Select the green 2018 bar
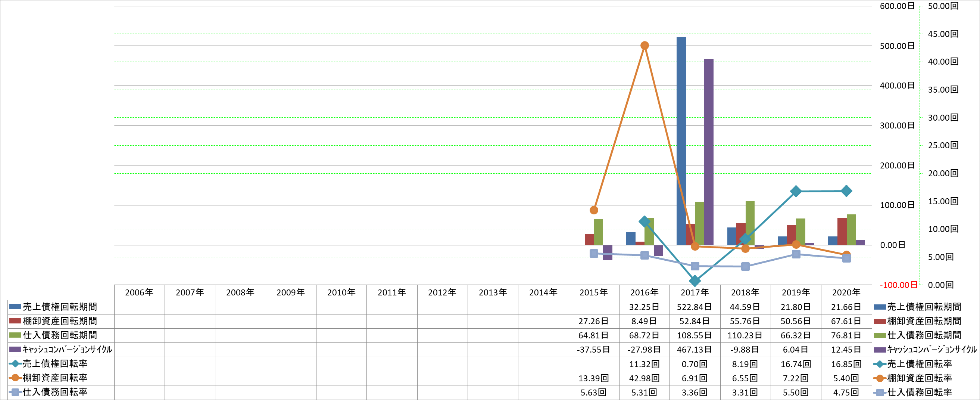Viewport: 980px width, 400px height. point(750,223)
